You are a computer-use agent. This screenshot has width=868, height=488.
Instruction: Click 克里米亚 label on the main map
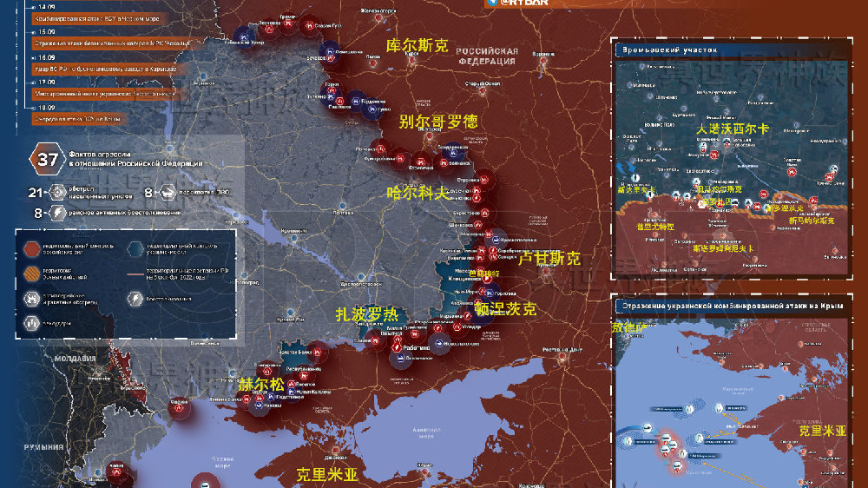pos(326,474)
